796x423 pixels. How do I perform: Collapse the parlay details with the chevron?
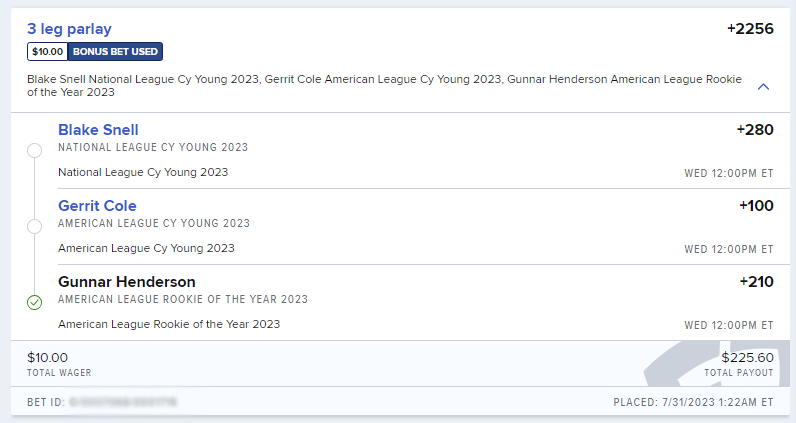pos(763,87)
